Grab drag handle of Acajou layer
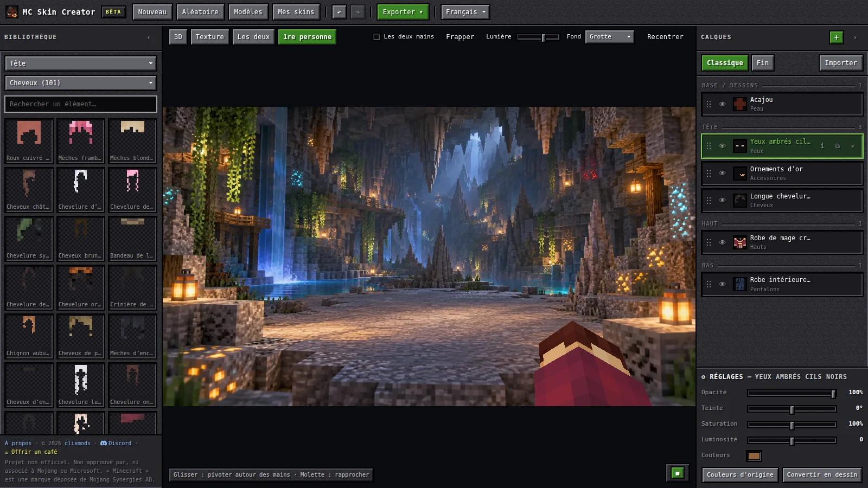This screenshot has height=488, width=868. coord(709,104)
